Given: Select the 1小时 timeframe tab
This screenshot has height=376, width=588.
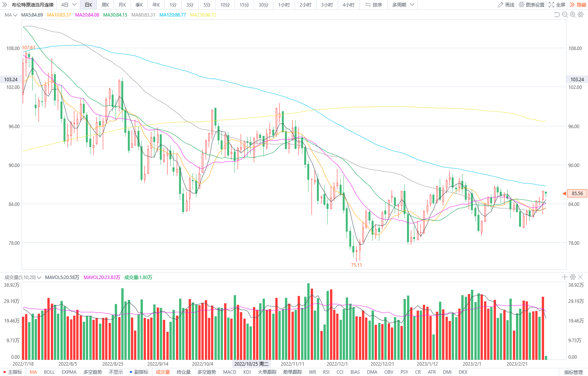Looking at the screenshot, I should click(284, 5).
